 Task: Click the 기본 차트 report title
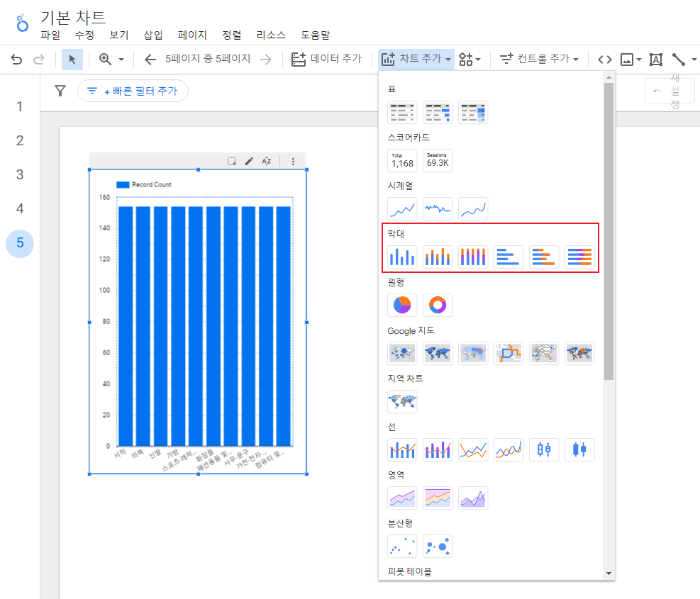click(73, 18)
